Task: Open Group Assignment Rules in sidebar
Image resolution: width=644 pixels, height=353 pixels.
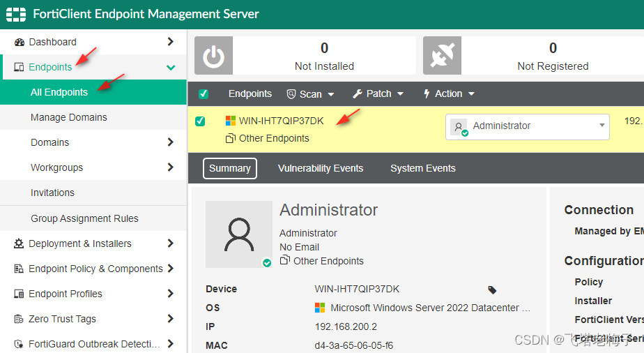Action: 93,218
